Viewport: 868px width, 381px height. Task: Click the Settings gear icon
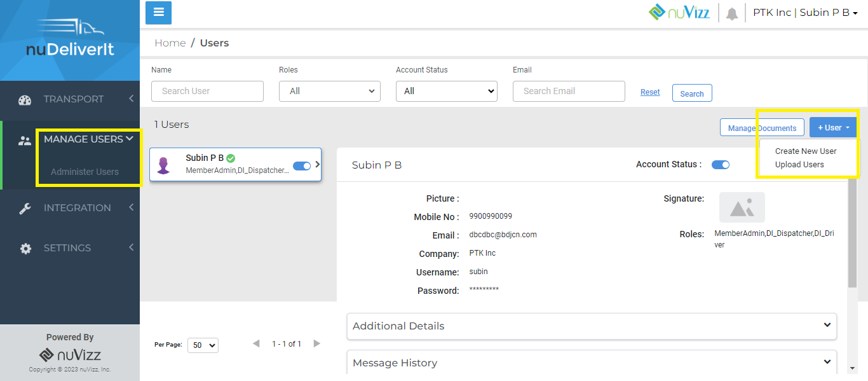[25, 248]
